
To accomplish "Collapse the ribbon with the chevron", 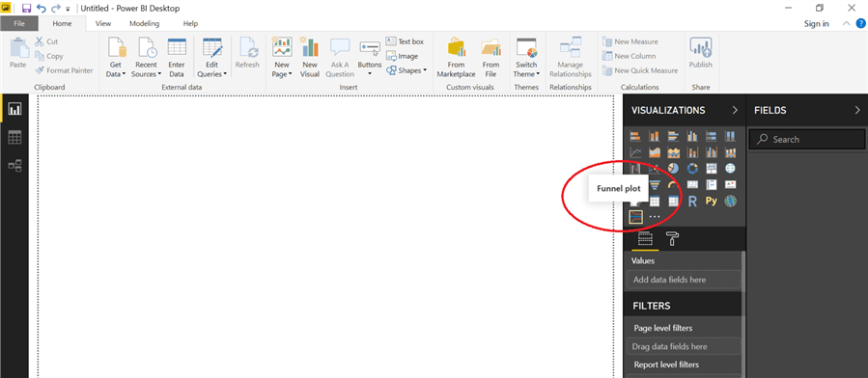I will (x=847, y=23).
